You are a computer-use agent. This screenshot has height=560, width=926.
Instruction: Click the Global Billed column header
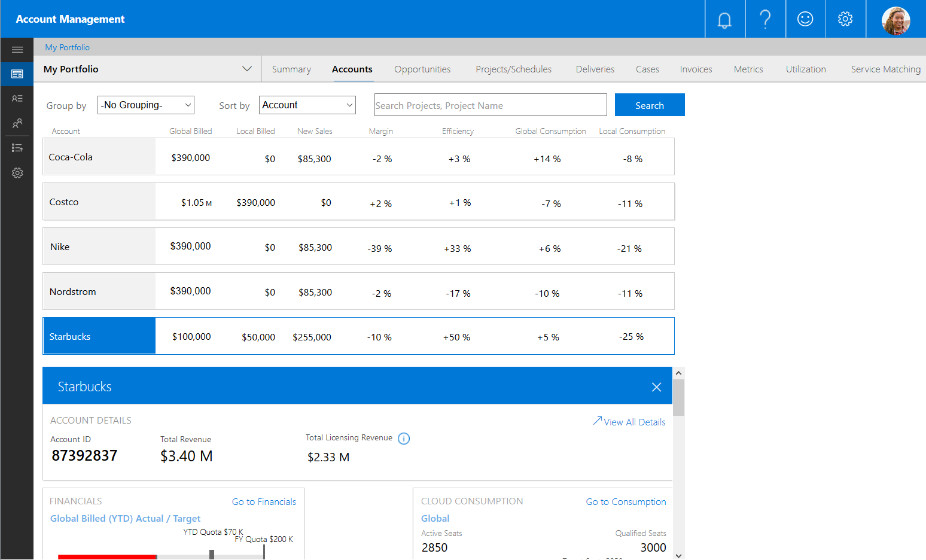[x=190, y=131]
